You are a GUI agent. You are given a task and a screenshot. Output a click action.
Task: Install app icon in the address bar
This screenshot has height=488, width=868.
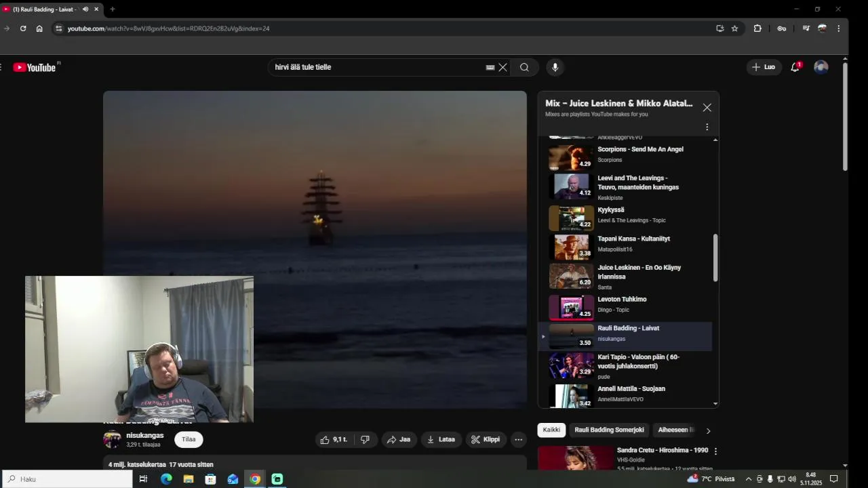(x=719, y=28)
